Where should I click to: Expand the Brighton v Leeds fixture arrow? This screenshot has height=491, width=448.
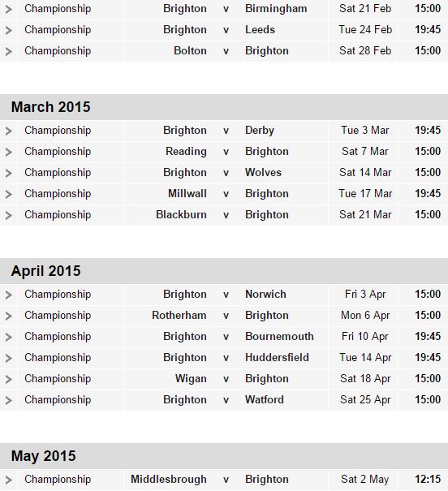pyautogui.click(x=9, y=30)
